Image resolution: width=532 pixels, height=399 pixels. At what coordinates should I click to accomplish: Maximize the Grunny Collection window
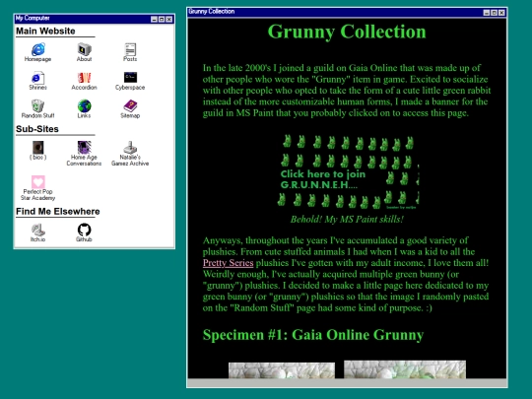coord(494,13)
